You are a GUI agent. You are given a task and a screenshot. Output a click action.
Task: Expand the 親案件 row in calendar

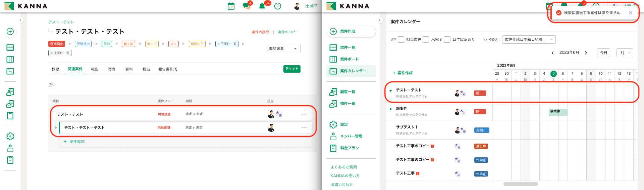[391, 109]
